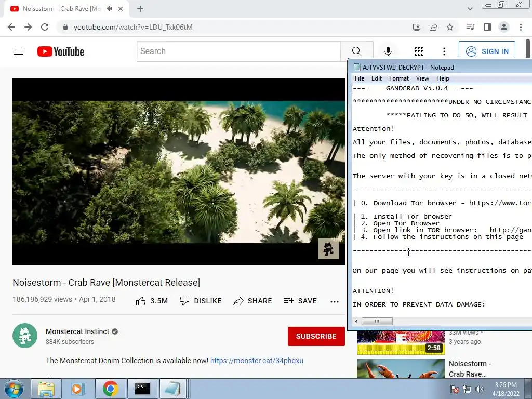Screen dimensions: 532x399
Task: Mute the tab via the speaker icon
Action: coord(109,9)
